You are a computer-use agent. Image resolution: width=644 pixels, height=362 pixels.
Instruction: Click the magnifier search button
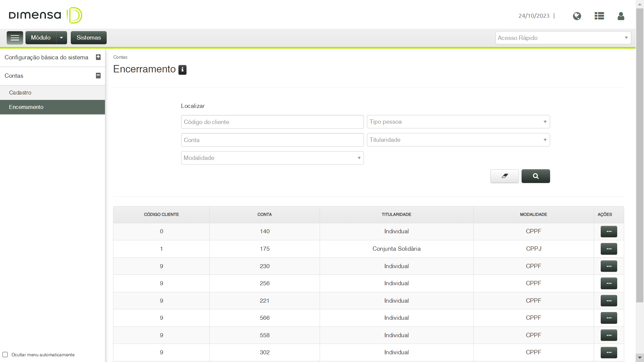click(x=536, y=176)
